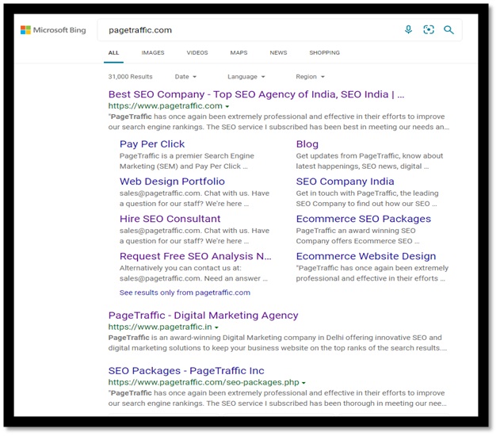Expand the Date filter dropdown
This screenshot has width=504, height=436.
(185, 77)
